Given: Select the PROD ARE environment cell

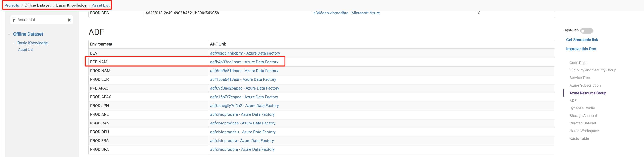Looking at the screenshot, I should [148, 115].
